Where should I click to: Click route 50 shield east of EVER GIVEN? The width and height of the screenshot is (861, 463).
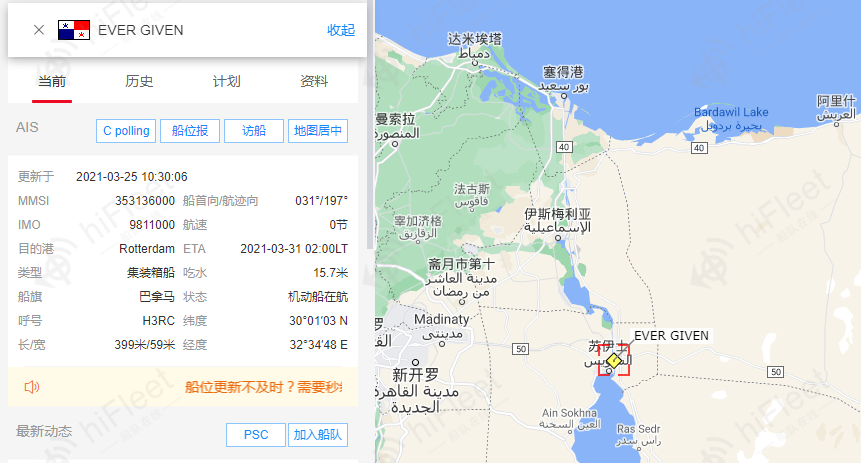tap(776, 372)
